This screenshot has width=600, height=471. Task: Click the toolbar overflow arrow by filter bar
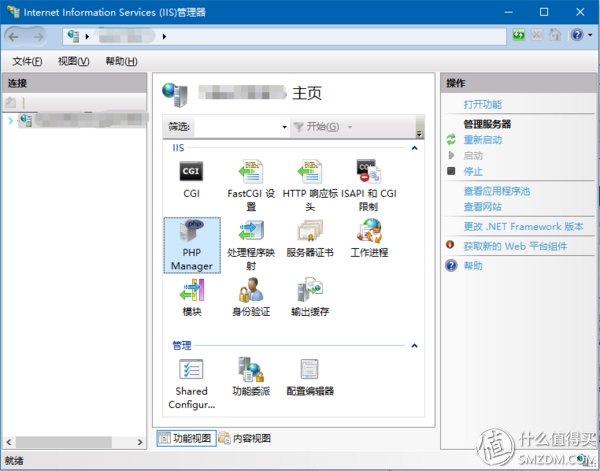(419, 134)
